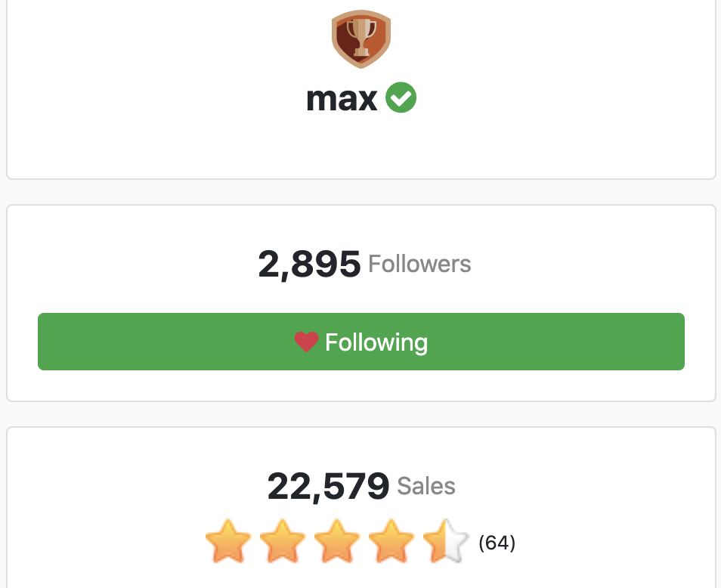Click the star rating row
Image resolution: width=721 pixels, height=588 pixels.
pyautogui.click(x=337, y=541)
